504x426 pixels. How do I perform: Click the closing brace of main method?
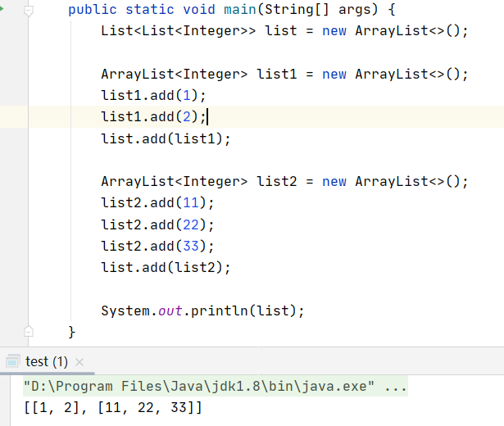pos(71,332)
